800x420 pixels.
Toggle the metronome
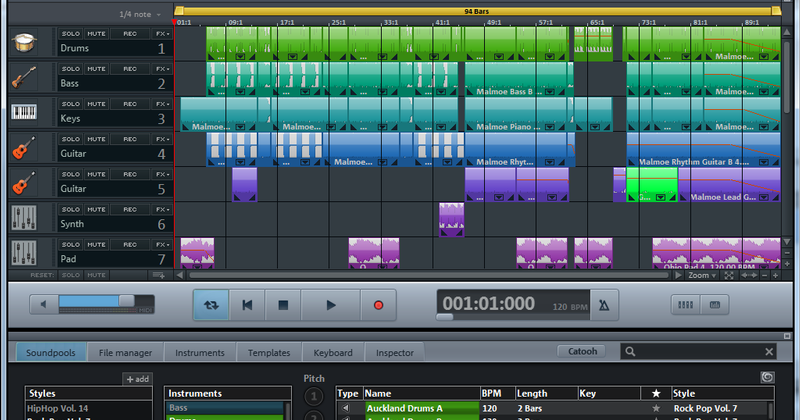click(x=604, y=305)
